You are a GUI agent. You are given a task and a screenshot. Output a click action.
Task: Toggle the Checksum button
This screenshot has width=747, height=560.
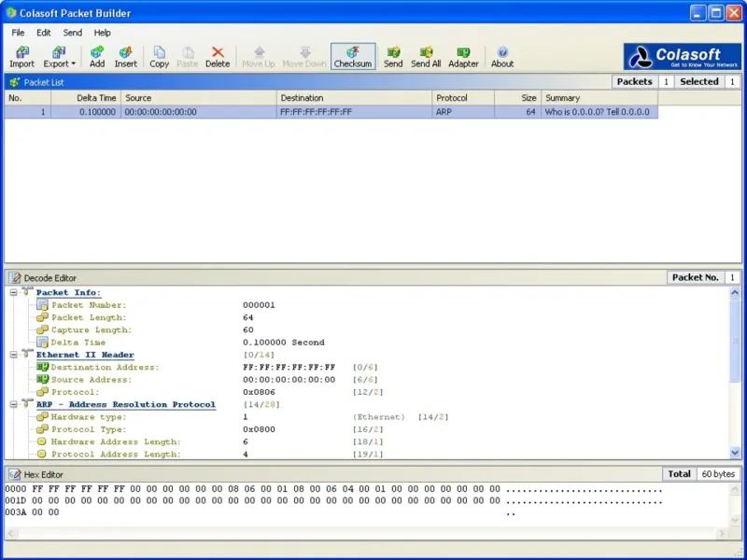[x=353, y=56]
